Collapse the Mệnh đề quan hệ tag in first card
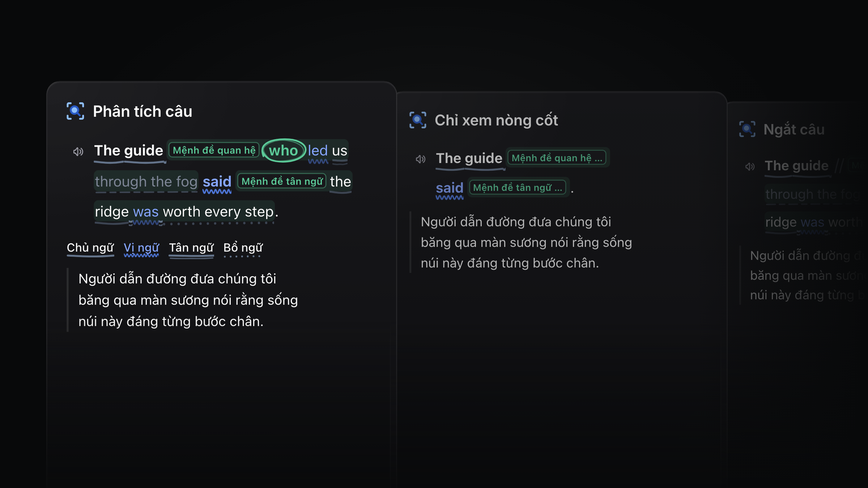This screenshot has width=868, height=488. coord(214,150)
